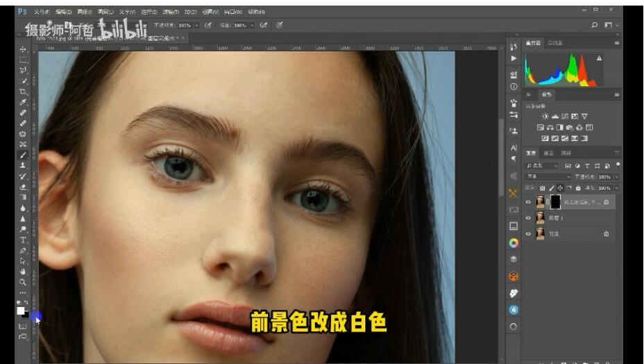Select the Hand tool
The image size is (644, 364).
click(23, 272)
